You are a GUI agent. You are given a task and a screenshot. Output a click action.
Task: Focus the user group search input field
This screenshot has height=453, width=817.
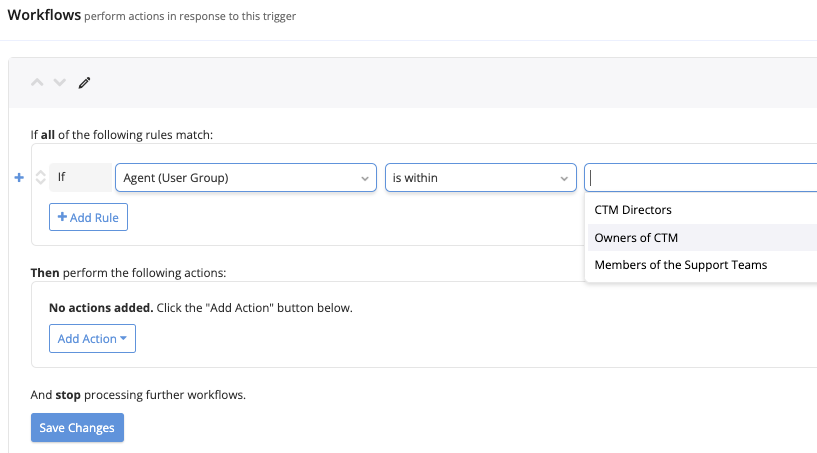(x=700, y=178)
